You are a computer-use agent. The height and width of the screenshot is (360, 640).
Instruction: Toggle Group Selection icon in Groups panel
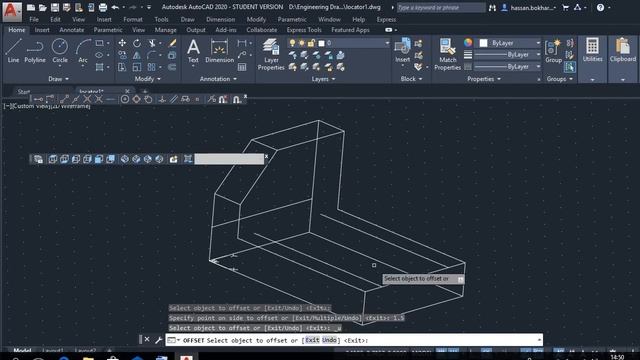(570, 67)
